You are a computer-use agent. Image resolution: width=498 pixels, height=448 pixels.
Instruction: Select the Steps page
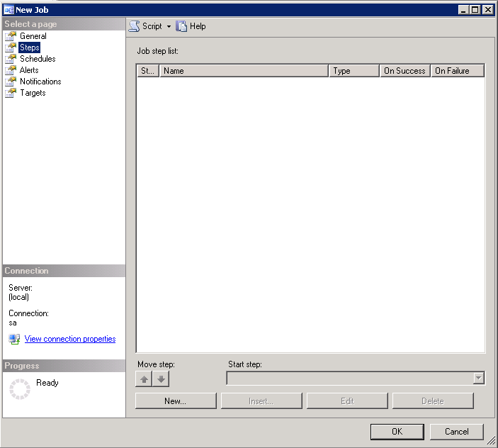tap(30, 47)
